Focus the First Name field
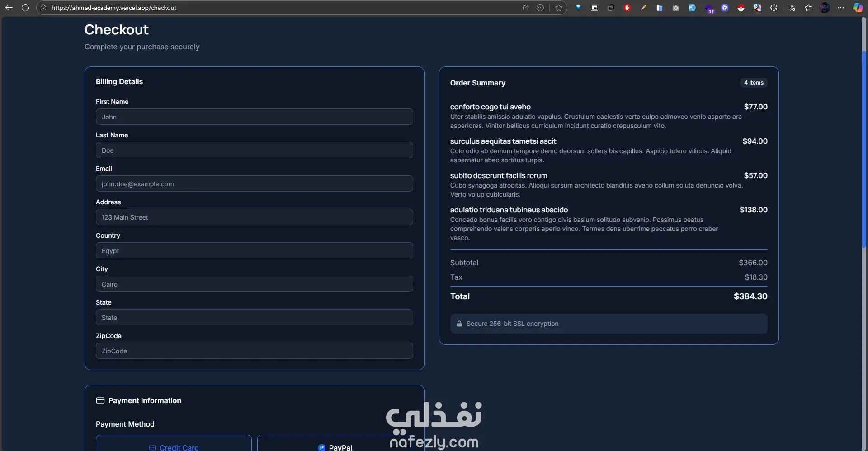This screenshot has height=451, width=868. pyautogui.click(x=255, y=117)
